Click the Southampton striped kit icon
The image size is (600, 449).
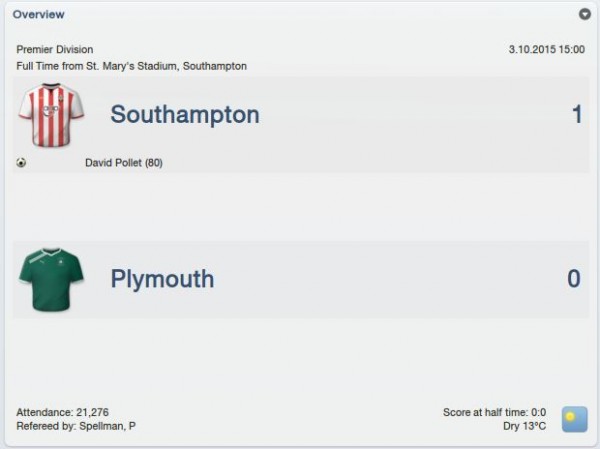click(51, 114)
